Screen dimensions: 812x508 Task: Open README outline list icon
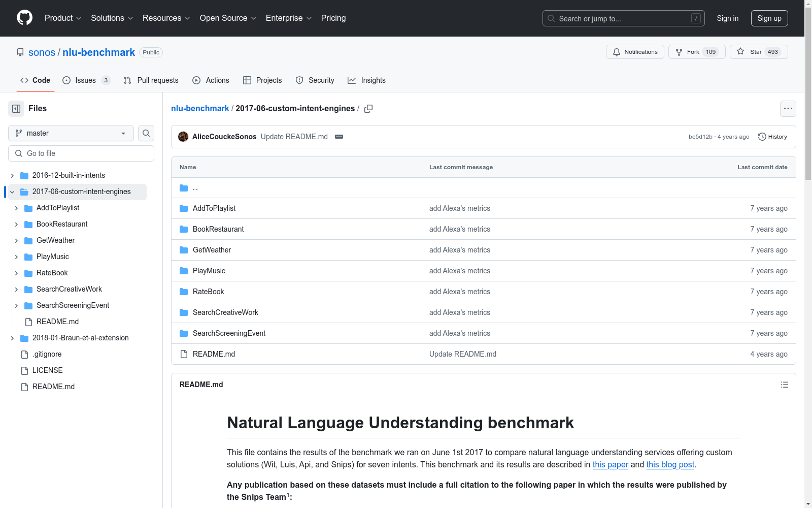coord(785,385)
